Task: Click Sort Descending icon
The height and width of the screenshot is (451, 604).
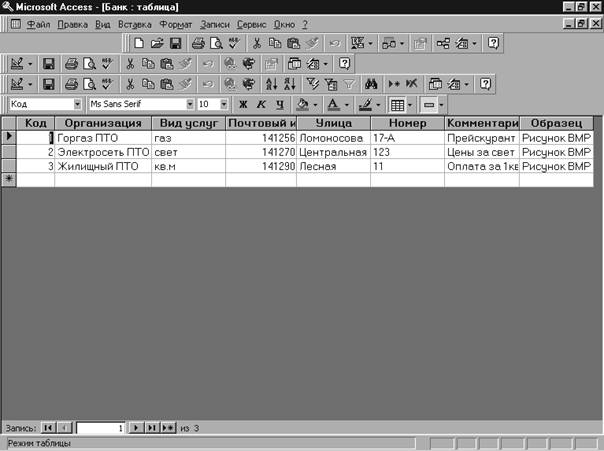Action: (x=290, y=84)
